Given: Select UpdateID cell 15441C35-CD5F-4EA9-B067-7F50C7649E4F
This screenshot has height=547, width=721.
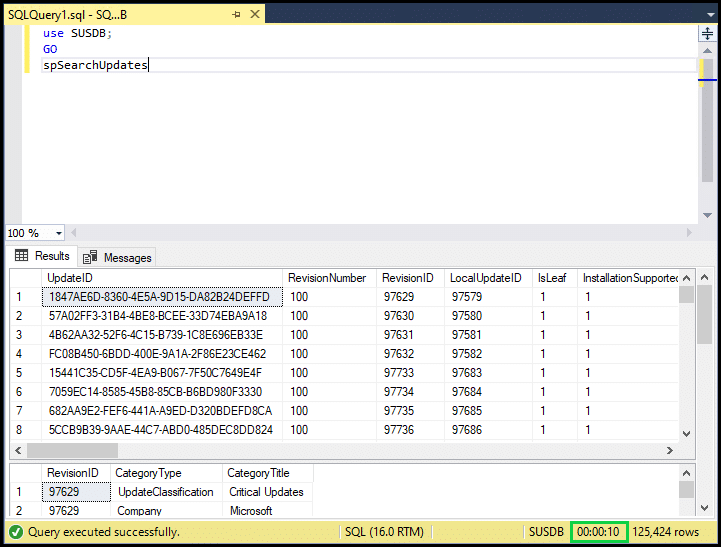Looking at the screenshot, I should 162,373.
